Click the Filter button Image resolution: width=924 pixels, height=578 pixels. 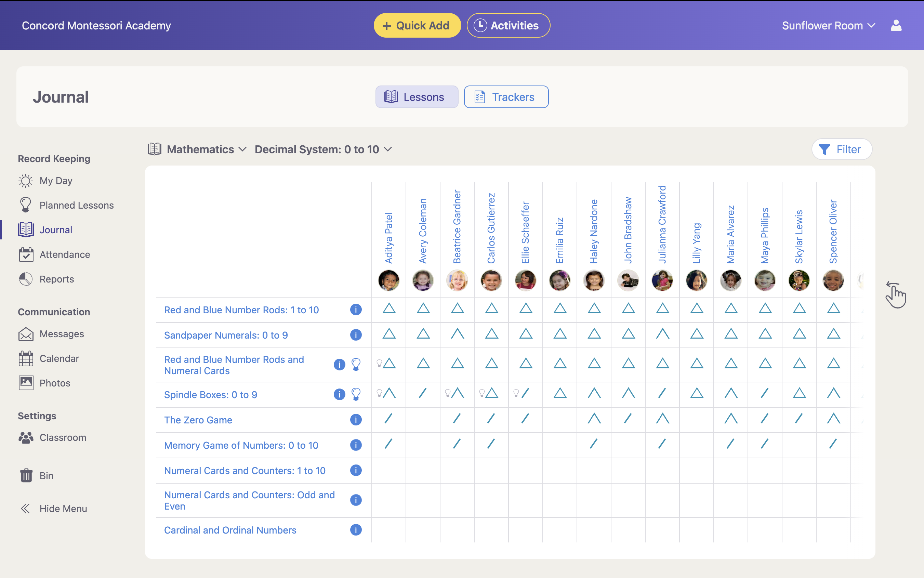[x=842, y=149]
